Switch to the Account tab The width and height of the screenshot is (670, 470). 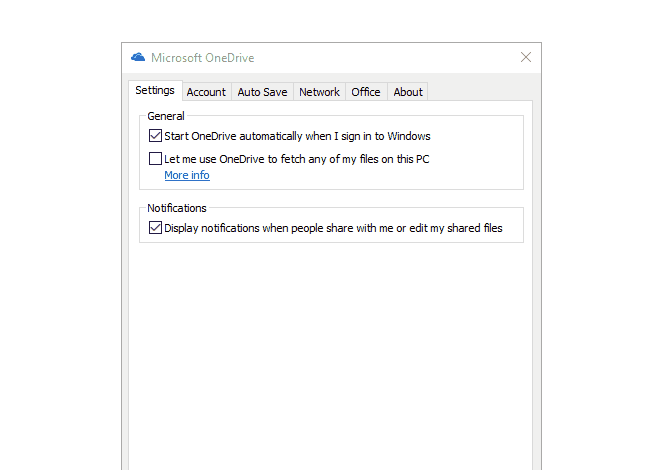(x=206, y=92)
